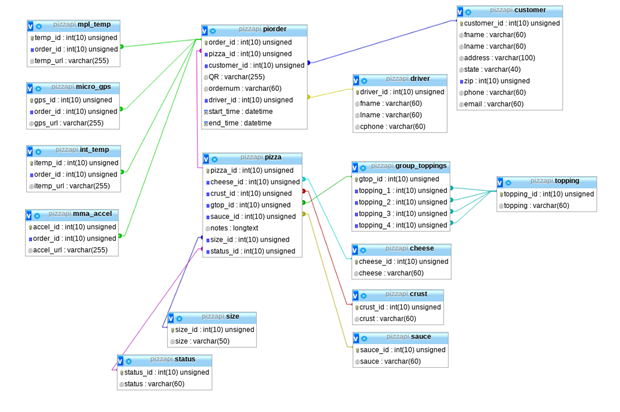Click crust_id column in pizza table
Screen dimensions: 620x412
click(x=249, y=193)
